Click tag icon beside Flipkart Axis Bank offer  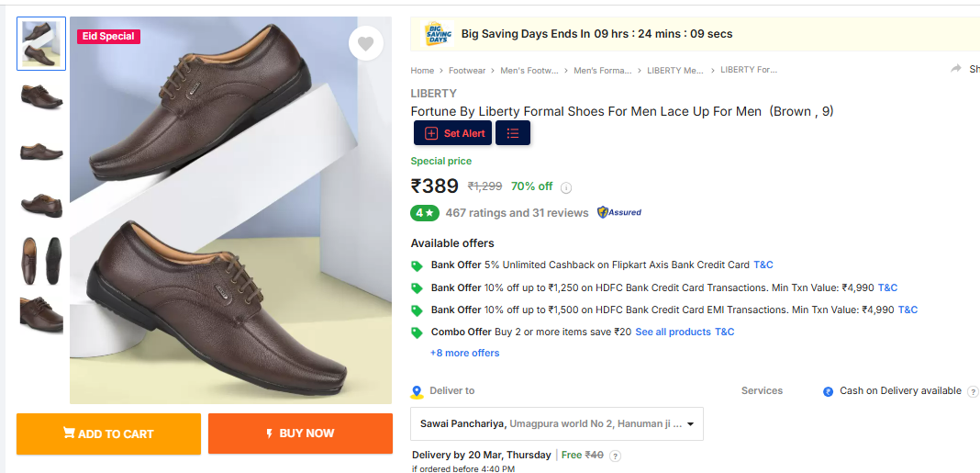click(x=417, y=266)
